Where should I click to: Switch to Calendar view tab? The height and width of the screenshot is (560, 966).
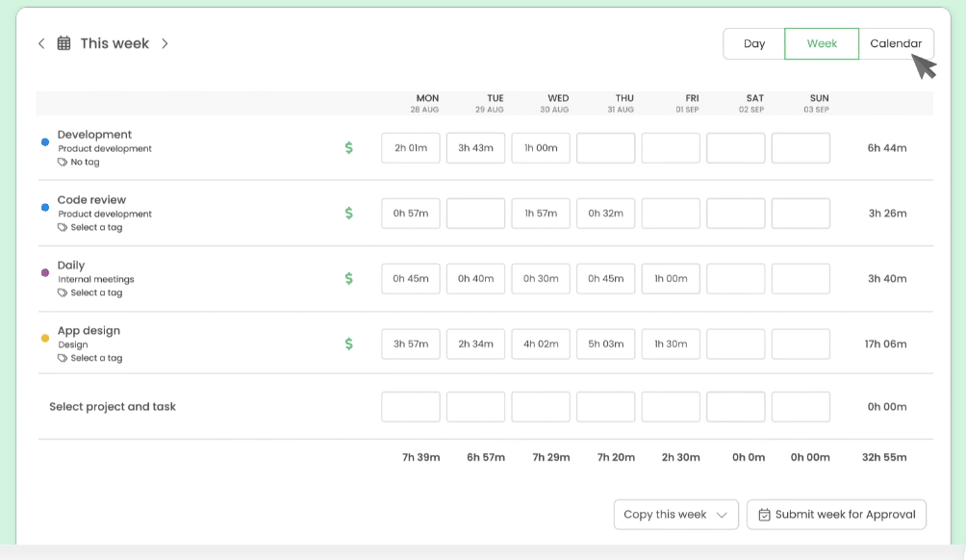coord(896,43)
